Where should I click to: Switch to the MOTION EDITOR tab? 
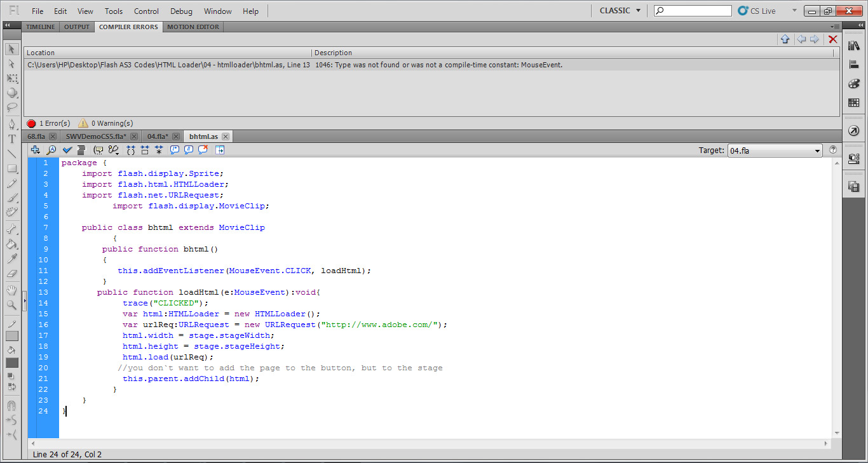coord(193,27)
